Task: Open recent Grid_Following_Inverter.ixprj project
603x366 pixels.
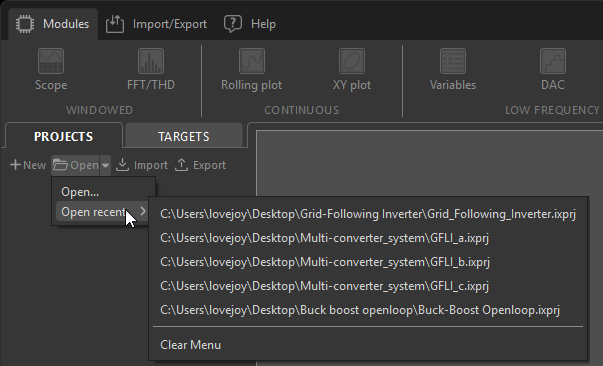Action: tap(368, 214)
